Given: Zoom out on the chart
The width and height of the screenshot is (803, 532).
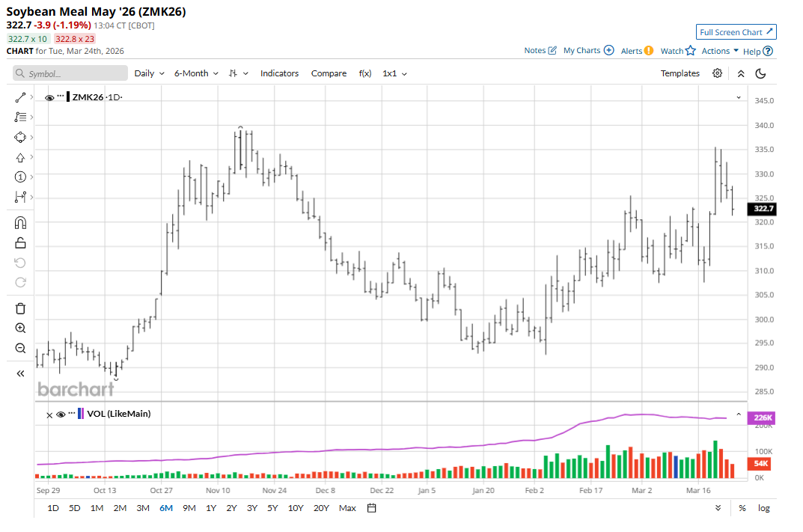Looking at the screenshot, I should [20, 348].
